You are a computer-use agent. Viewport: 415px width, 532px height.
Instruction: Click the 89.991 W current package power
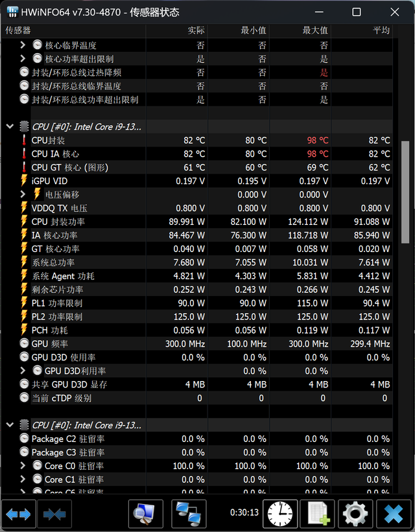point(187,222)
